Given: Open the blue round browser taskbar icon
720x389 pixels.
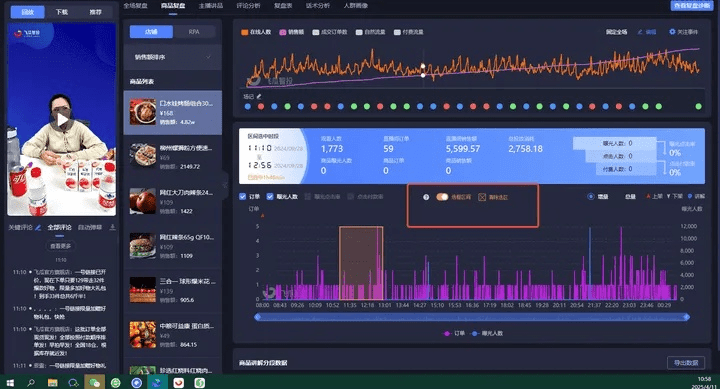Looking at the screenshot, I should pos(136,383).
